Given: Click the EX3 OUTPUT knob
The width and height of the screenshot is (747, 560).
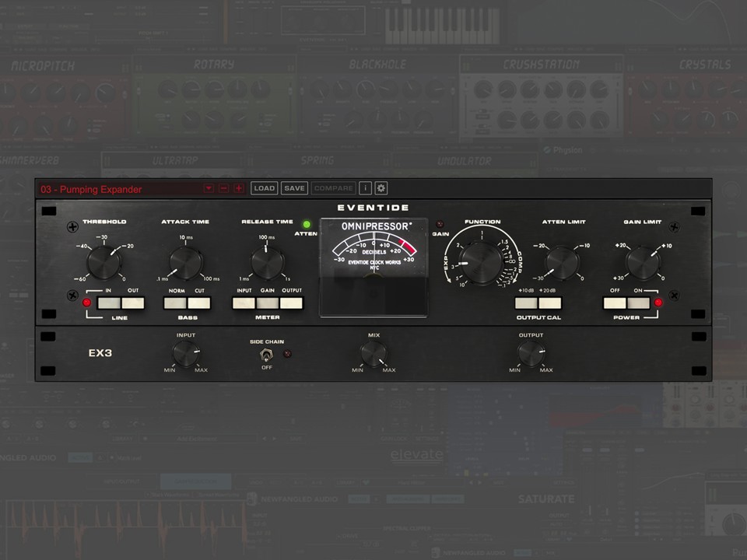Looking at the screenshot, I should (x=531, y=353).
